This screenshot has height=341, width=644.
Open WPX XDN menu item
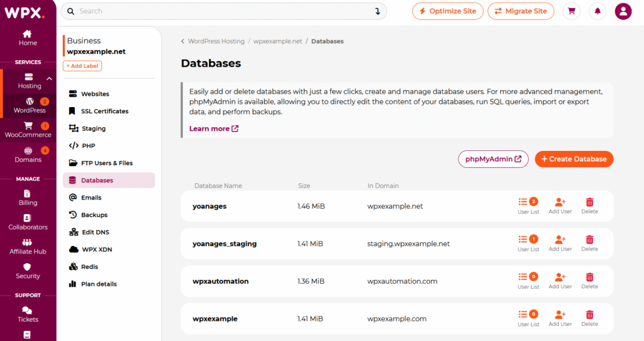click(x=109, y=249)
